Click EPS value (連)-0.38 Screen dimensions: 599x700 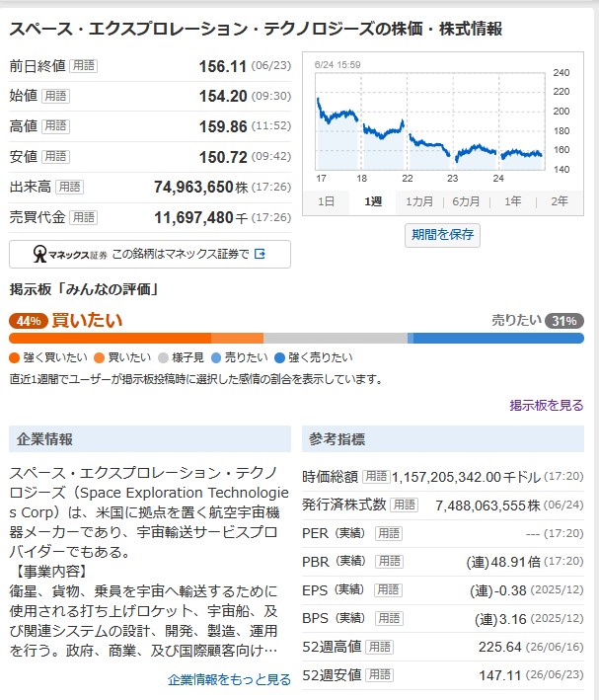pos(498,590)
